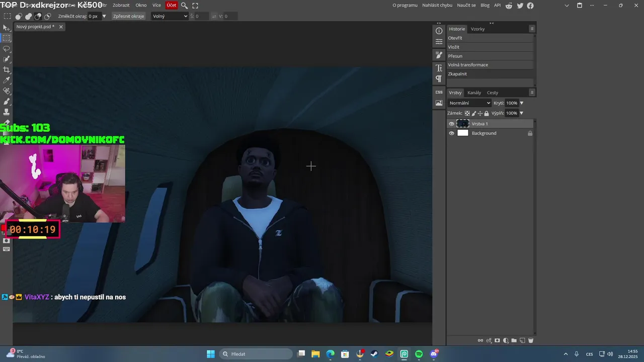Viewport: 644px width, 362px height.
Task: Add layer effects with the eff icon
Action: pos(489,340)
